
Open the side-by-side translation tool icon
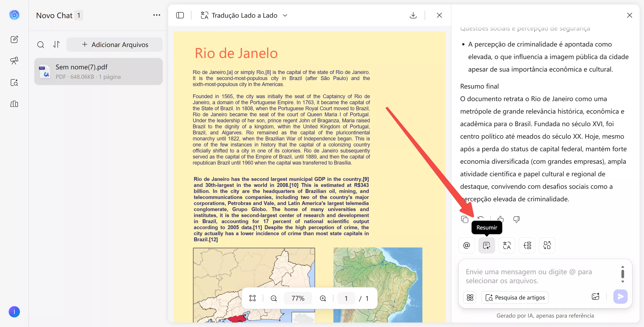(507, 245)
